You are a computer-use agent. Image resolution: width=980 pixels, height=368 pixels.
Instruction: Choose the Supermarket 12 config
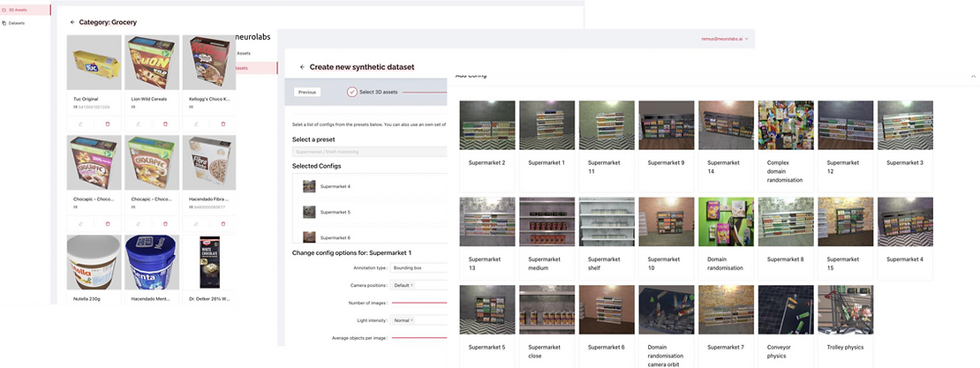pyautogui.click(x=845, y=146)
